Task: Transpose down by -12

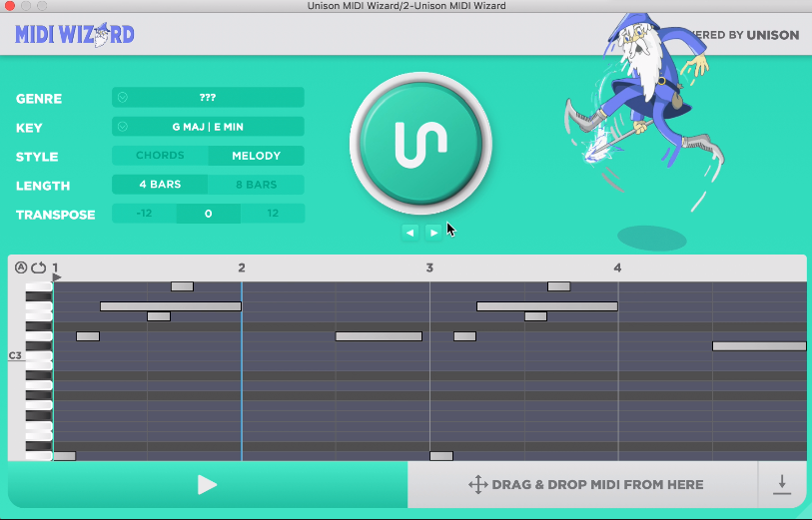Action: (x=144, y=214)
